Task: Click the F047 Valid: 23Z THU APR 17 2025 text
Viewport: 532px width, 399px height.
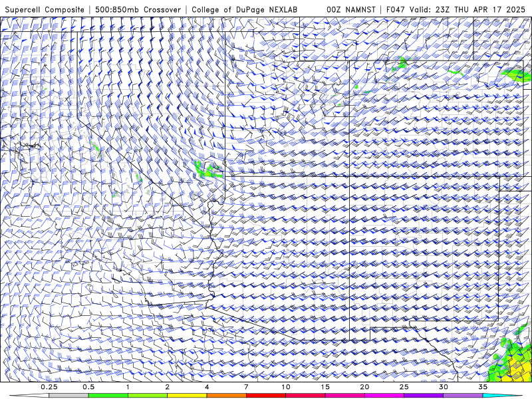Action: [456, 10]
